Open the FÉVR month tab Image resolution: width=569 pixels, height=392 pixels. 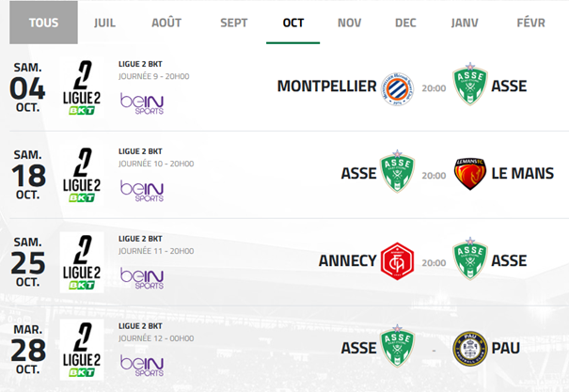click(x=530, y=22)
